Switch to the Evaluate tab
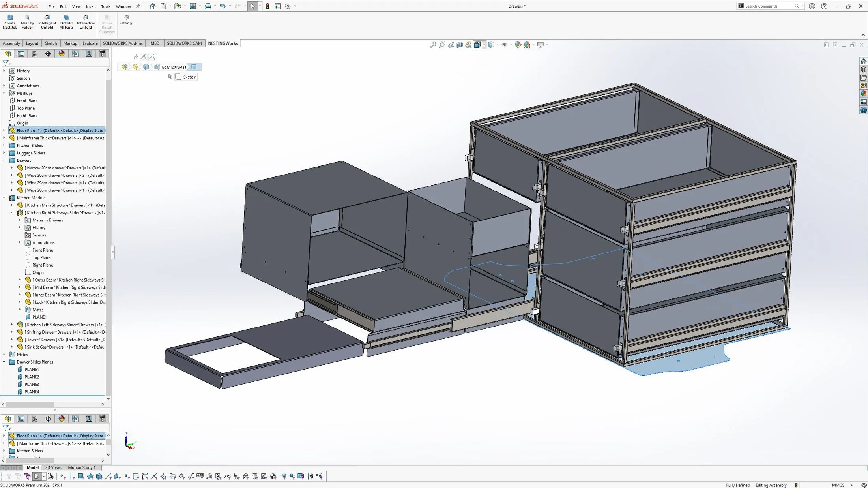The width and height of the screenshot is (868, 488). pyautogui.click(x=90, y=43)
